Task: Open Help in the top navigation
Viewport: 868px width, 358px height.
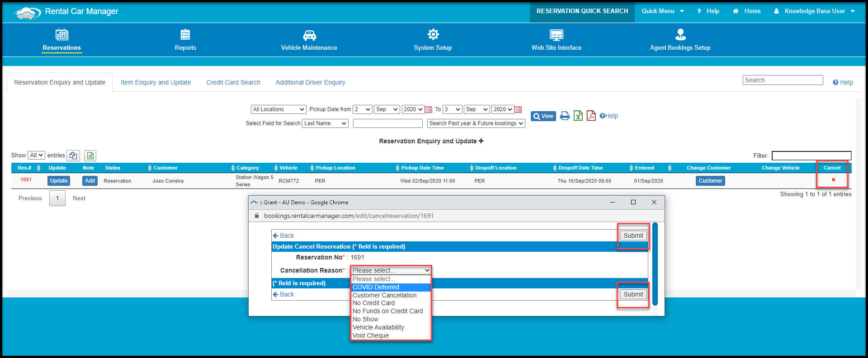Action: coord(708,11)
